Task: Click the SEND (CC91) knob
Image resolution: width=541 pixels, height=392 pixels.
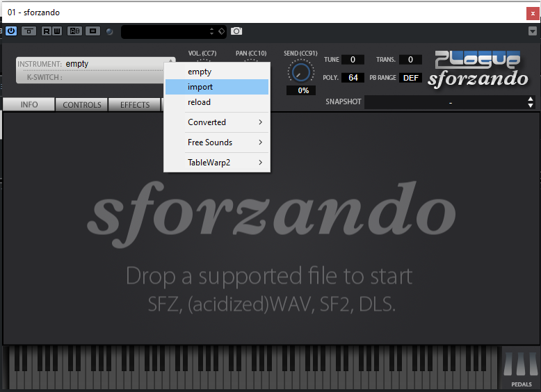Action: coord(300,72)
